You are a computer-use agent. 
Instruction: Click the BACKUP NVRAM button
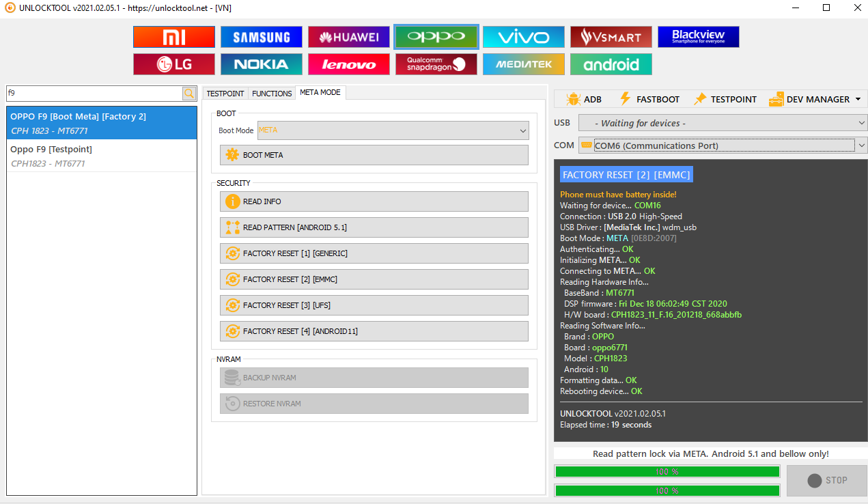click(374, 378)
